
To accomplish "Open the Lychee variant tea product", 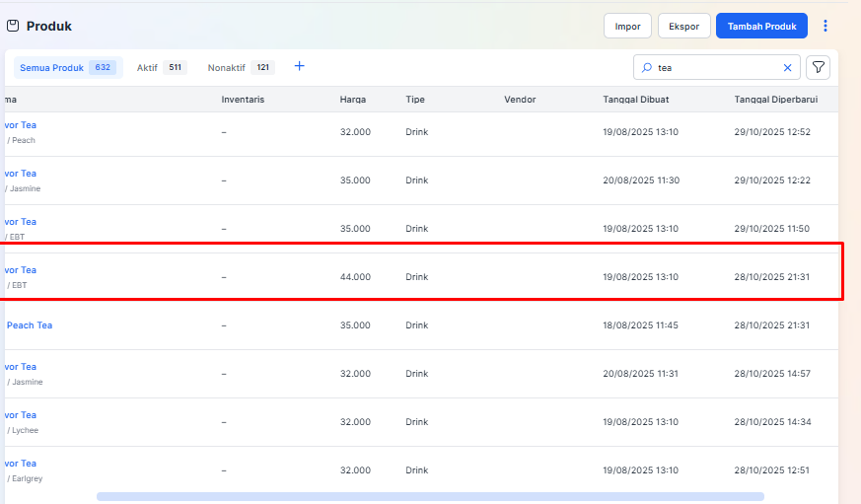I will (20, 415).
